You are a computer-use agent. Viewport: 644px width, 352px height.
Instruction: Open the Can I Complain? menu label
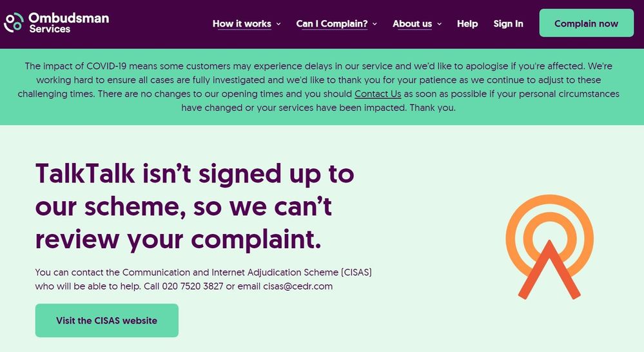point(332,24)
